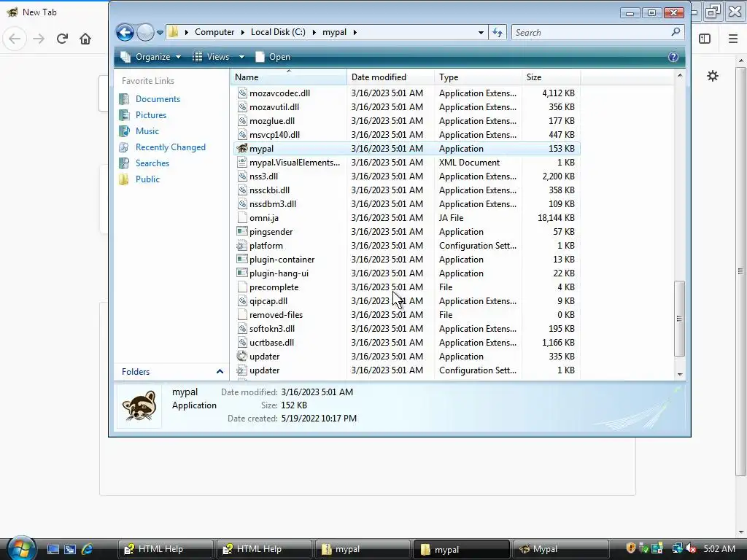This screenshot has width=747, height=560.
Task: Click the mypal raccoon application icon in list
Action: [242, 149]
